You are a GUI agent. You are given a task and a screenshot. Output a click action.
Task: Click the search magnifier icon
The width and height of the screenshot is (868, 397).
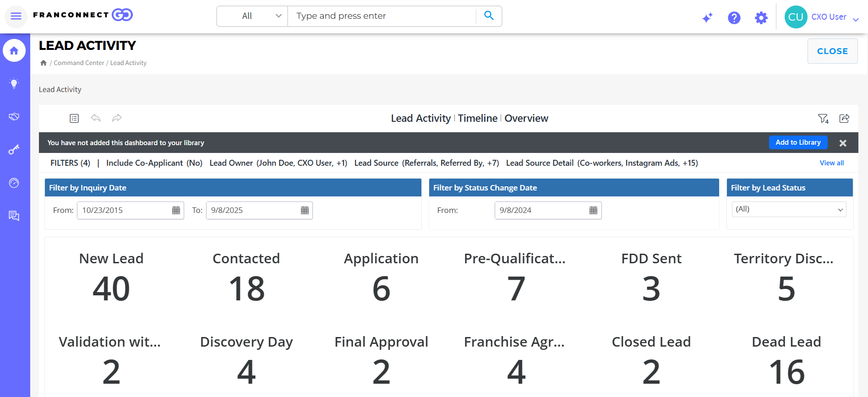(489, 16)
